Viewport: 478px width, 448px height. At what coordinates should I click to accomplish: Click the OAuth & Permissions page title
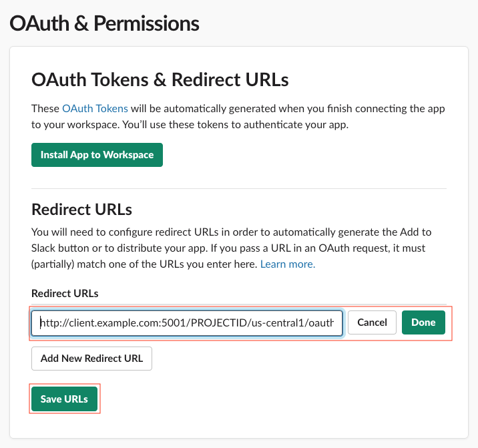point(104,23)
